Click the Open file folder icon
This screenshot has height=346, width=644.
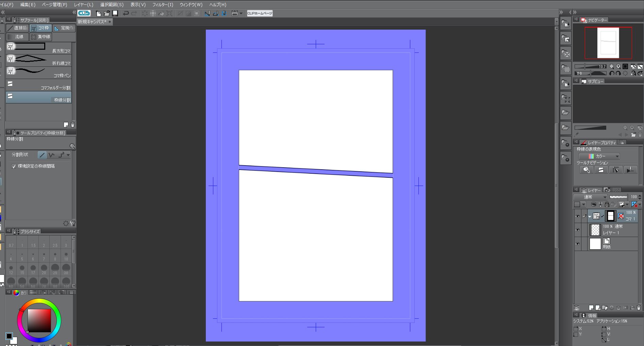(107, 13)
